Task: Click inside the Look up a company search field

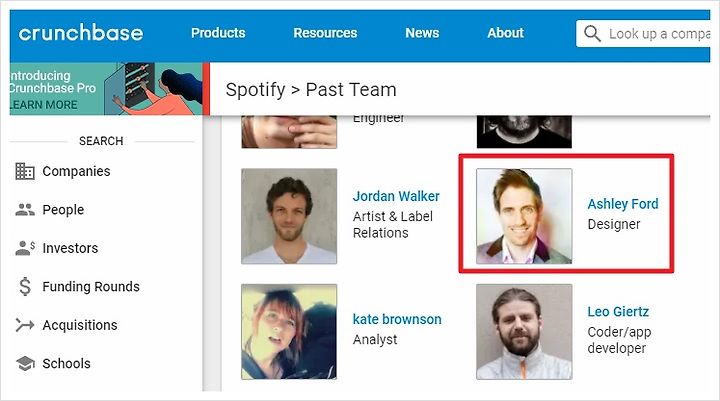Action: [x=660, y=34]
